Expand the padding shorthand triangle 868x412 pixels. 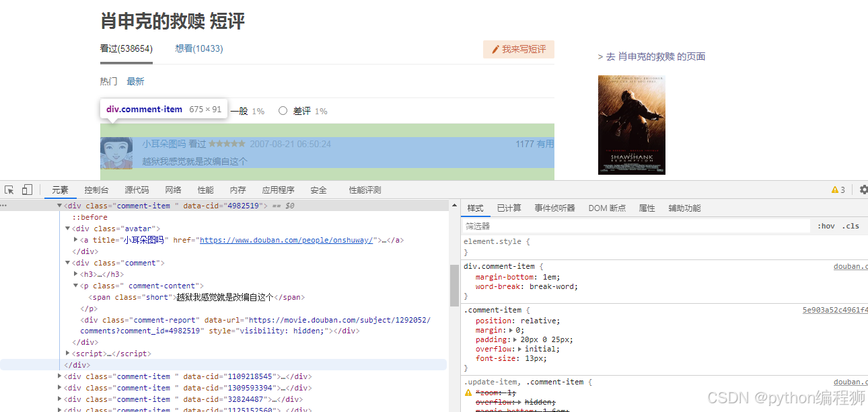pyautogui.click(x=515, y=339)
